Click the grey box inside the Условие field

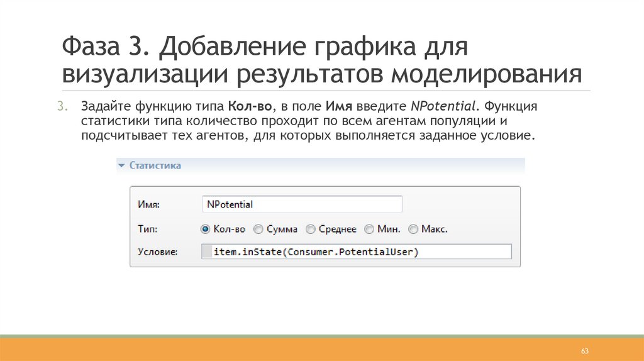207,252
